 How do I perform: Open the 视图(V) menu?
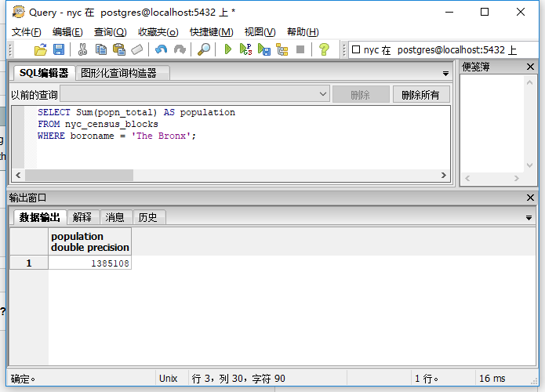tap(260, 32)
